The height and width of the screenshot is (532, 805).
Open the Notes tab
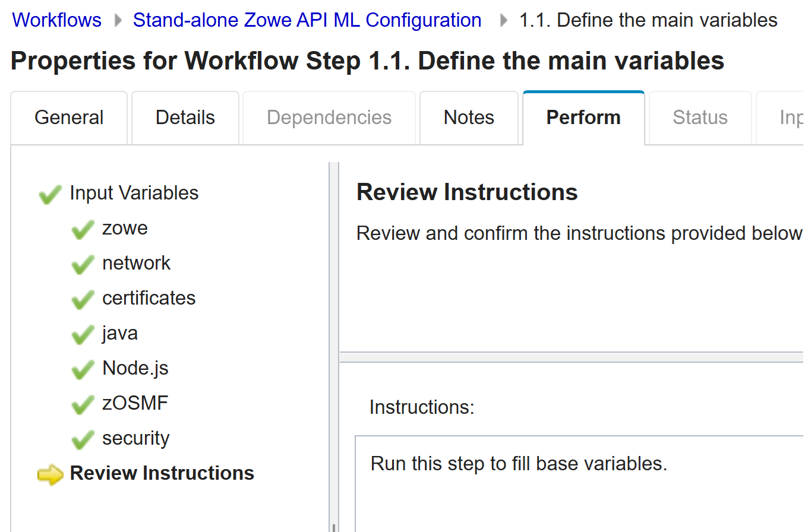click(469, 118)
